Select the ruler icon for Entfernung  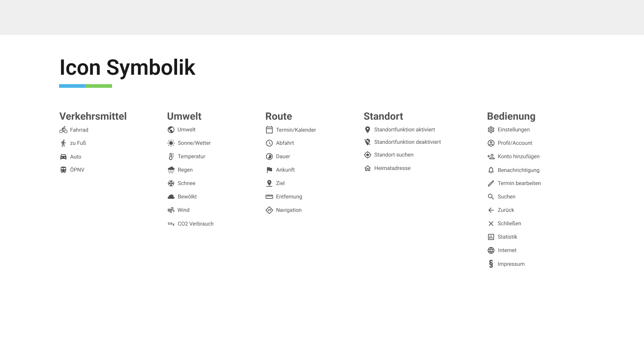pos(269,197)
